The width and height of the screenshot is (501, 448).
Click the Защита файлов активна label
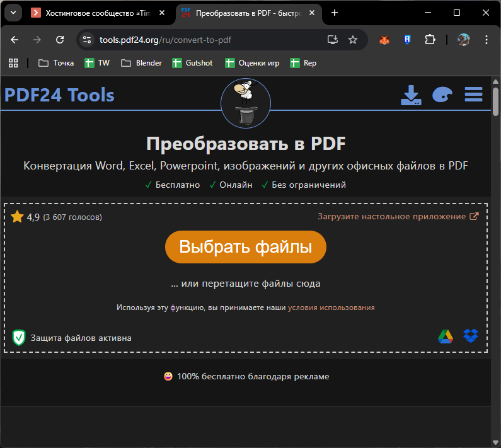coord(81,338)
